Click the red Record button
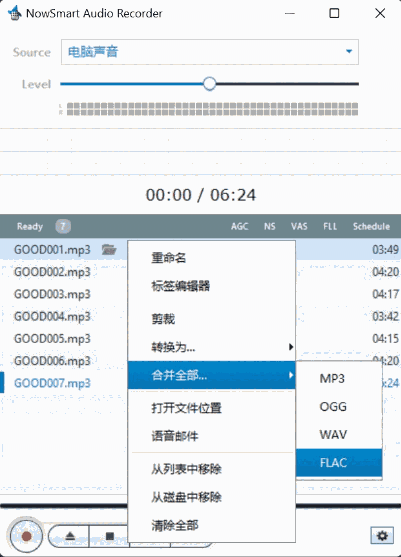This screenshot has height=557, width=401. click(26, 536)
